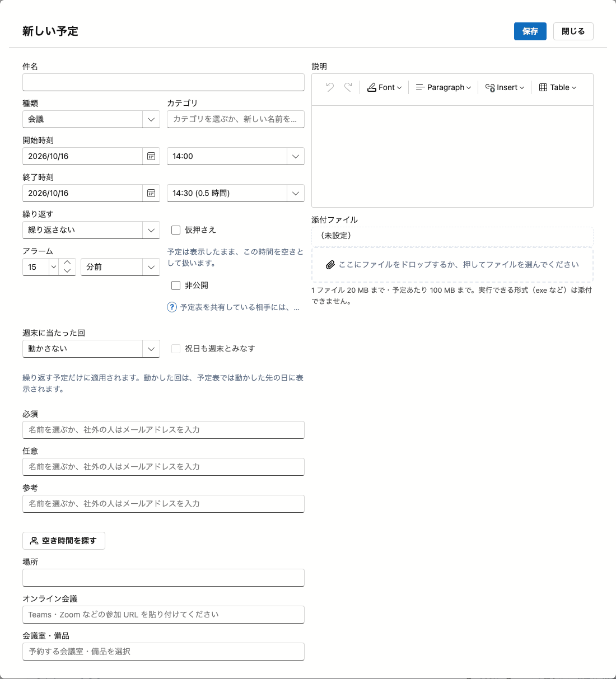Click the カテゴリ input field

click(236, 119)
